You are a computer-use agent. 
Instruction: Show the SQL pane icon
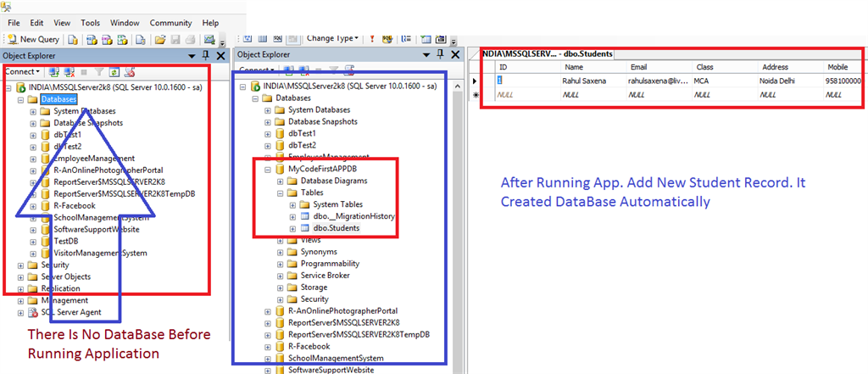click(278, 38)
